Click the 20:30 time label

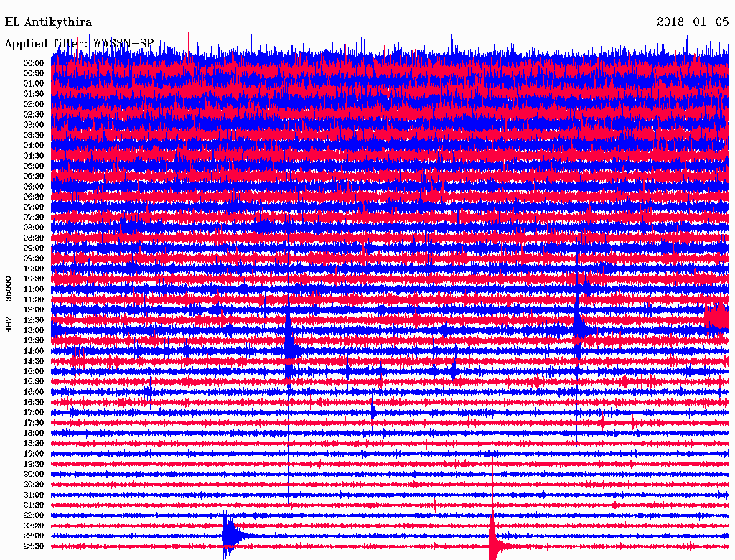[x=34, y=485]
